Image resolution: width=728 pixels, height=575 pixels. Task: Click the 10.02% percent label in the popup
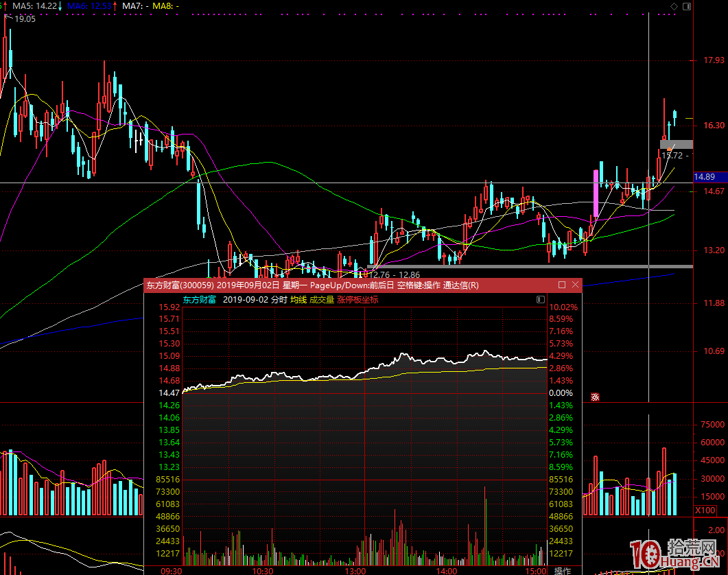[x=563, y=307]
